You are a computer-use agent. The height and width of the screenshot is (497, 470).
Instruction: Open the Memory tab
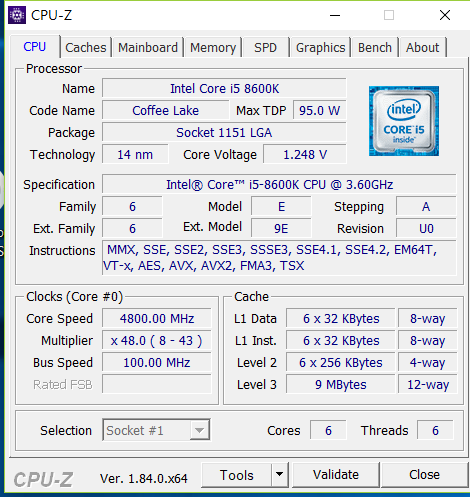coord(213,47)
